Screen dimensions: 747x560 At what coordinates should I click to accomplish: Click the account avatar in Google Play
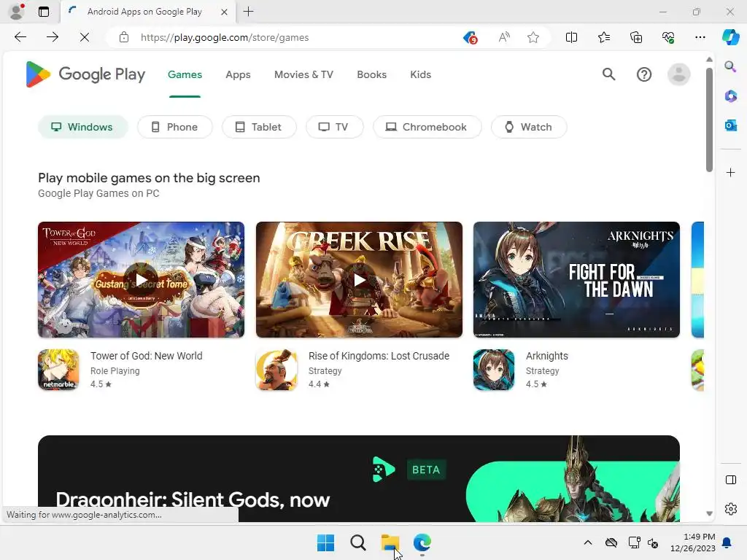[x=678, y=74]
